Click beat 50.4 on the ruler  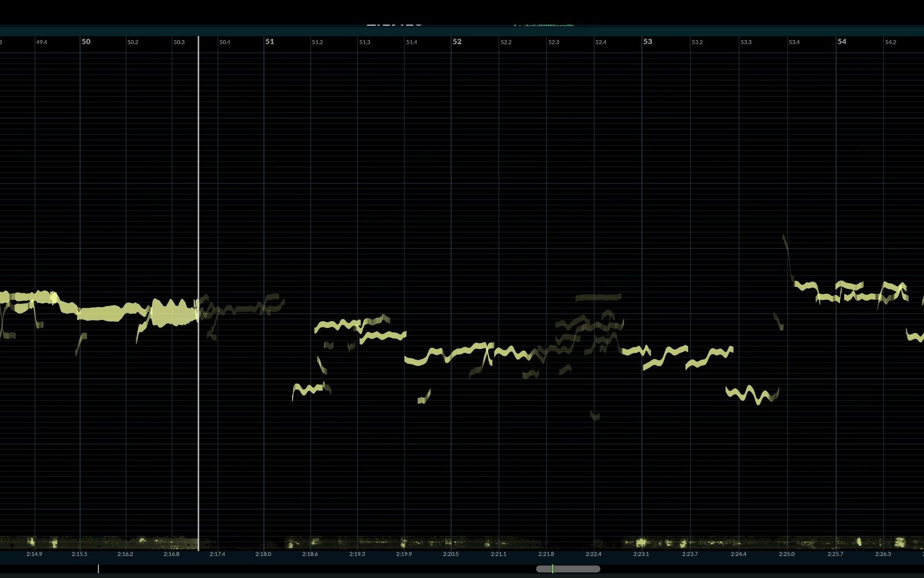pyautogui.click(x=225, y=42)
